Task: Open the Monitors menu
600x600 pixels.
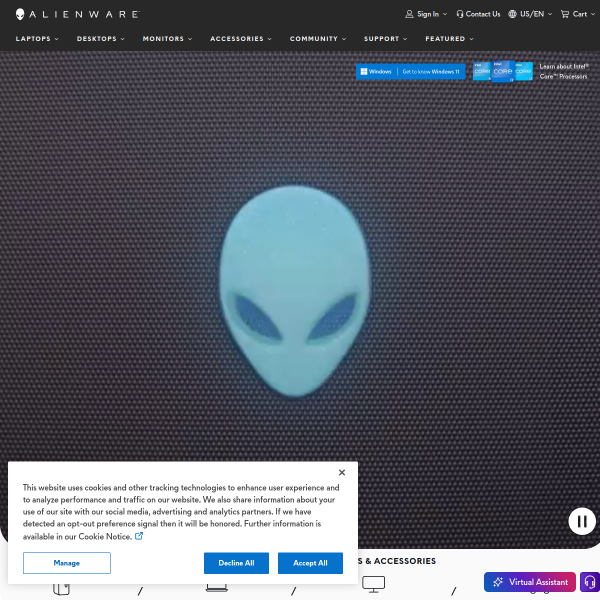Action: click(167, 39)
